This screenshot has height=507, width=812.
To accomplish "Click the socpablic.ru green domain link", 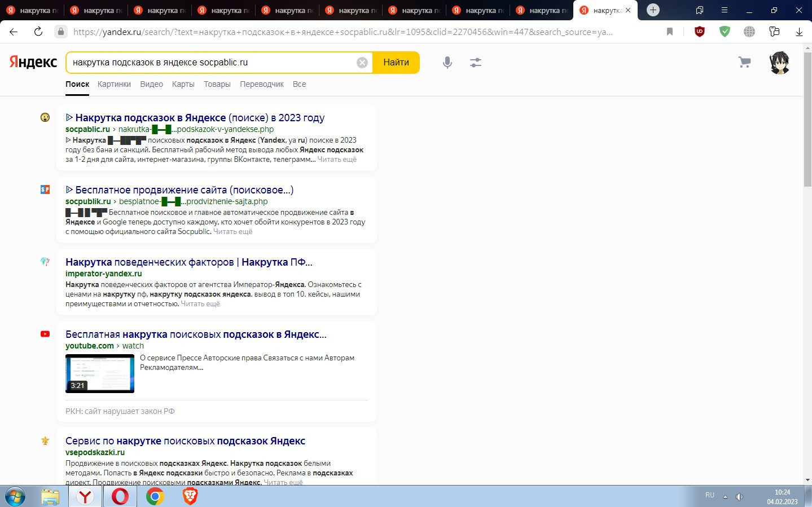I will [x=87, y=129].
